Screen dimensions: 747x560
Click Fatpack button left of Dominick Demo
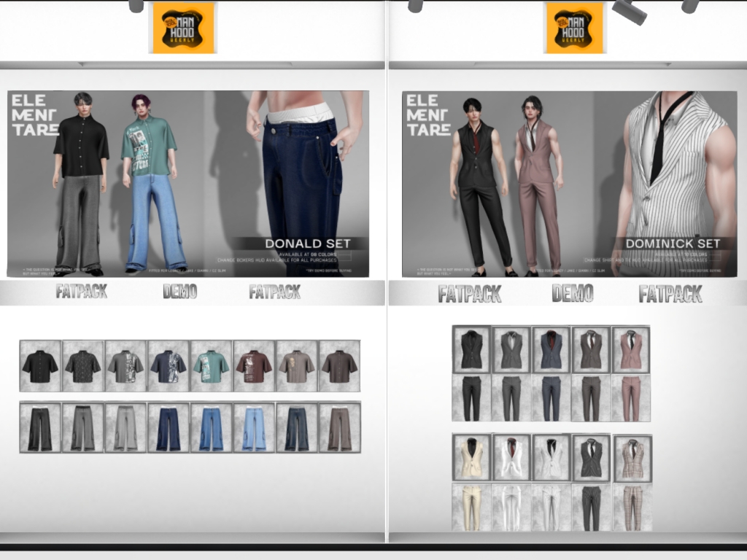point(470,294)
